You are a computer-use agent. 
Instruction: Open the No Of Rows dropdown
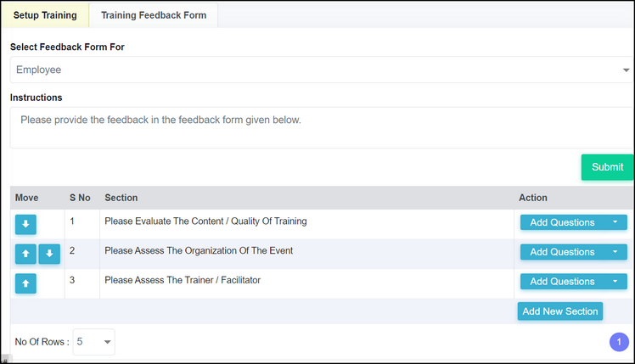coord(93,342)
